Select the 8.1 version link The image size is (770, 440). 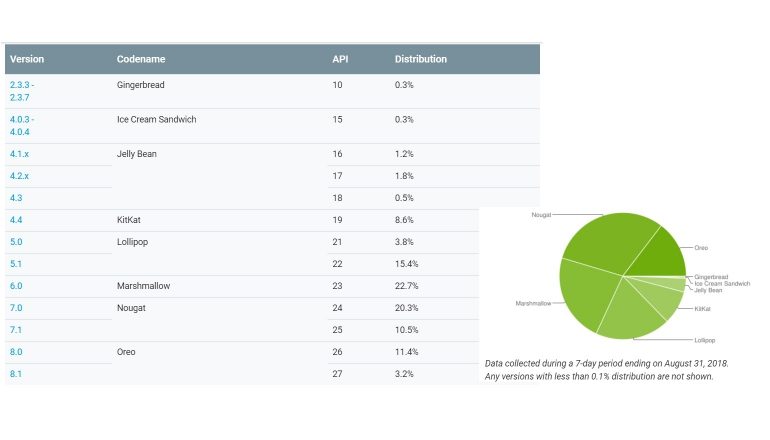pyautogui.click(x=16, y=374)
